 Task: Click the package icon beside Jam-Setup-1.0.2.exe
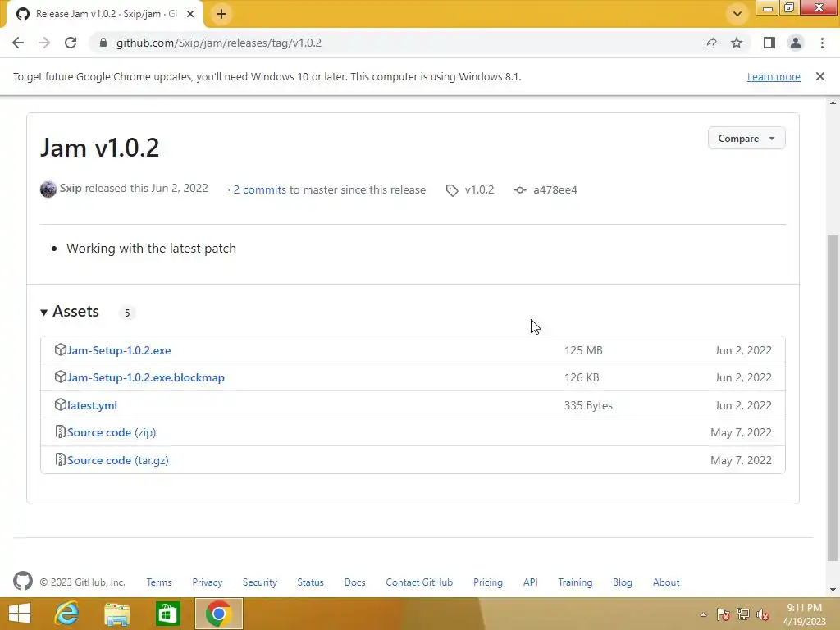click(60, 349)
